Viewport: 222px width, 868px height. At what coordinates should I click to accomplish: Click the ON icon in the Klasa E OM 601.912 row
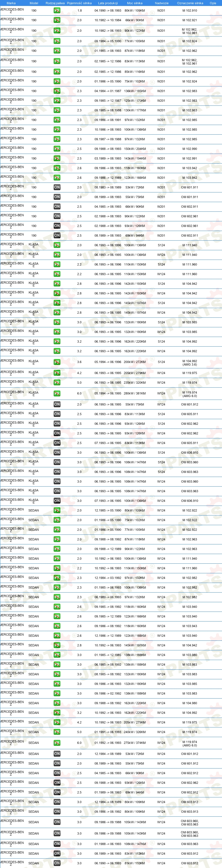(x=57, y=404)
